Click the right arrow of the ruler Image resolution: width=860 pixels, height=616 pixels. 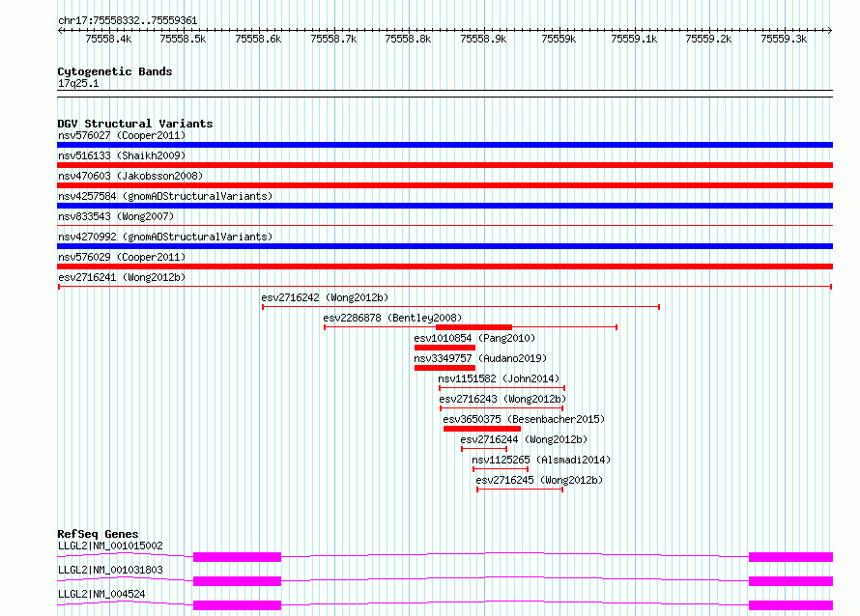pos(830,30)
